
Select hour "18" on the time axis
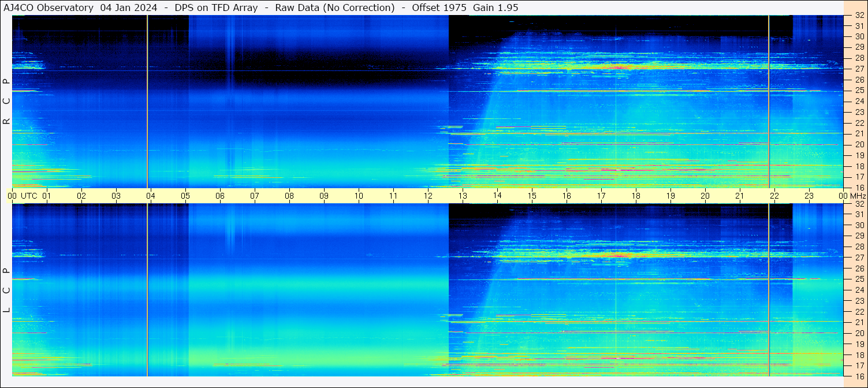636,196
